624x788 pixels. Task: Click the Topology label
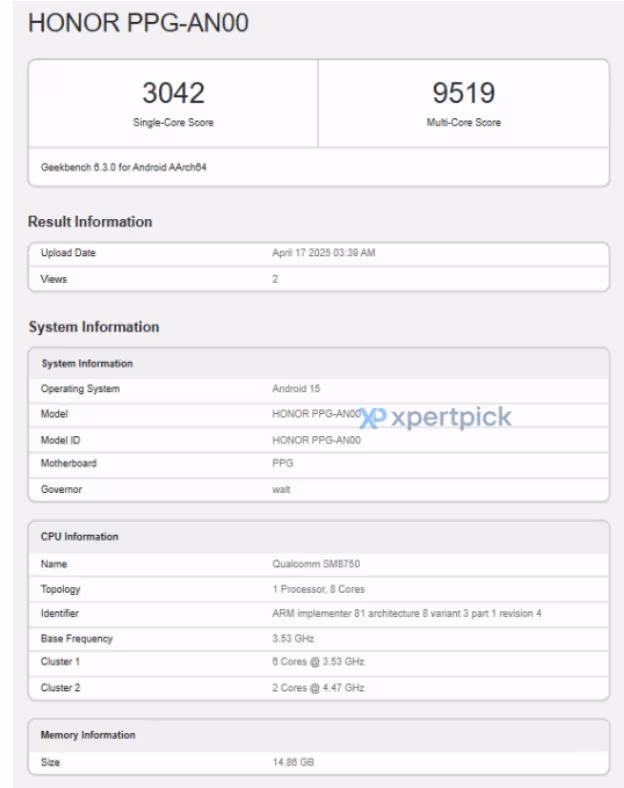pos(60,589)
